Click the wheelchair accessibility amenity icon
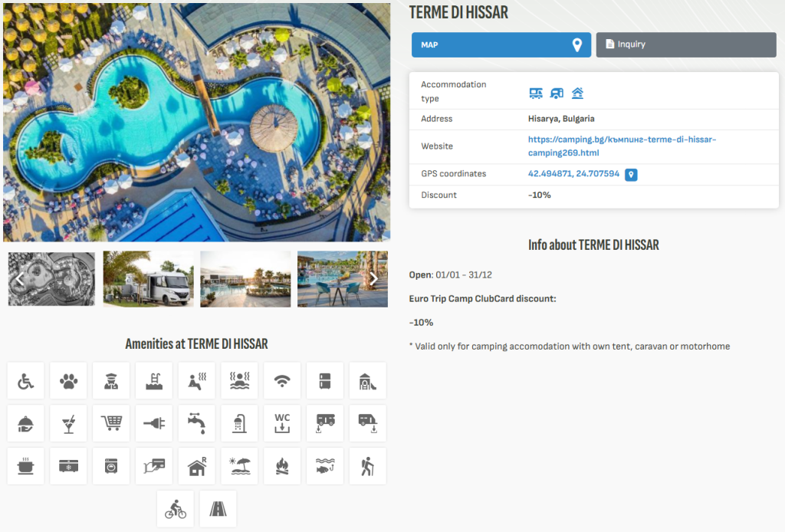This screenshot has height=532, width=785. click(x=26, y=381)
